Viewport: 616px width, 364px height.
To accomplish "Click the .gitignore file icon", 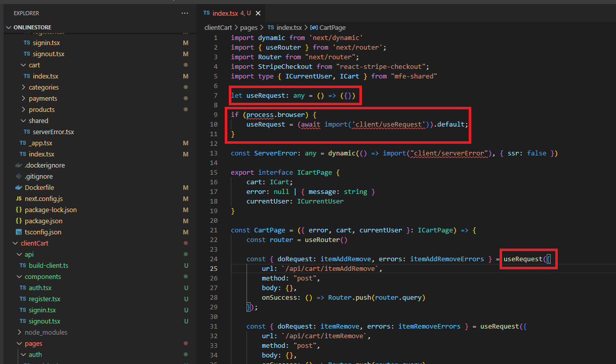I will pyautogui.click(x=19, y=176).
